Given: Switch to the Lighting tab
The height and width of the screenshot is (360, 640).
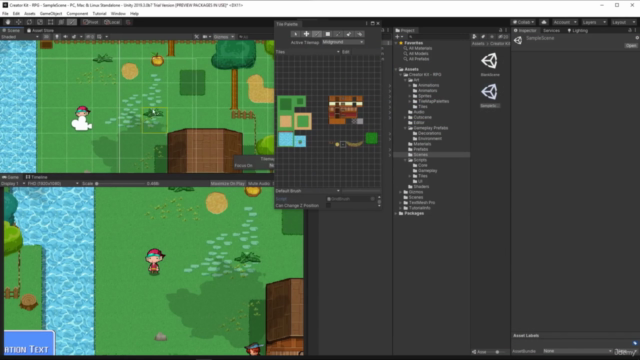Looking at the screenshot, I should tap(578, 31).
